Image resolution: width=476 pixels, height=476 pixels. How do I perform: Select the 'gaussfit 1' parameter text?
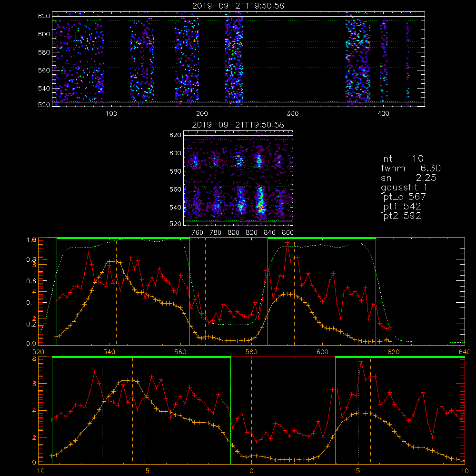click(x=404, y=187)
